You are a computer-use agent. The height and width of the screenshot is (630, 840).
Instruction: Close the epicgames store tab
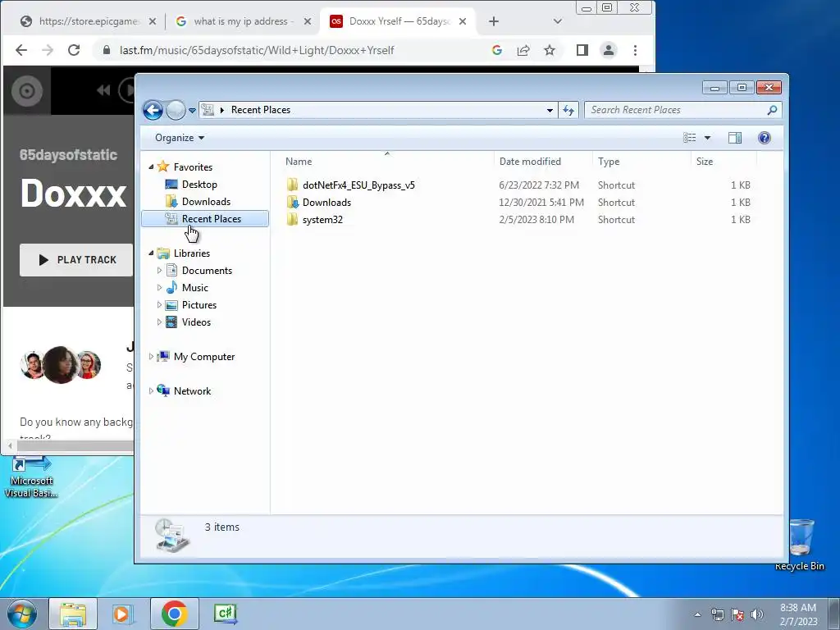[153, 21]
